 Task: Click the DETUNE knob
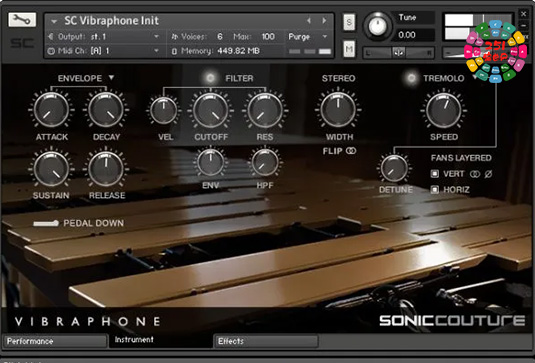click(394, 168)
